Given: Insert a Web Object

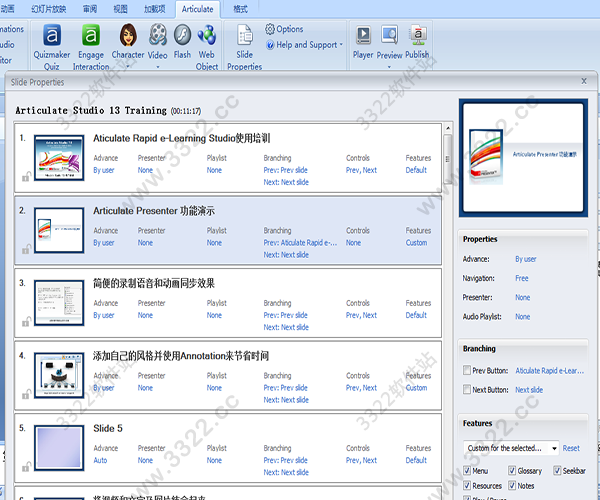Looking at the screenshot, I should click(207, 47).
